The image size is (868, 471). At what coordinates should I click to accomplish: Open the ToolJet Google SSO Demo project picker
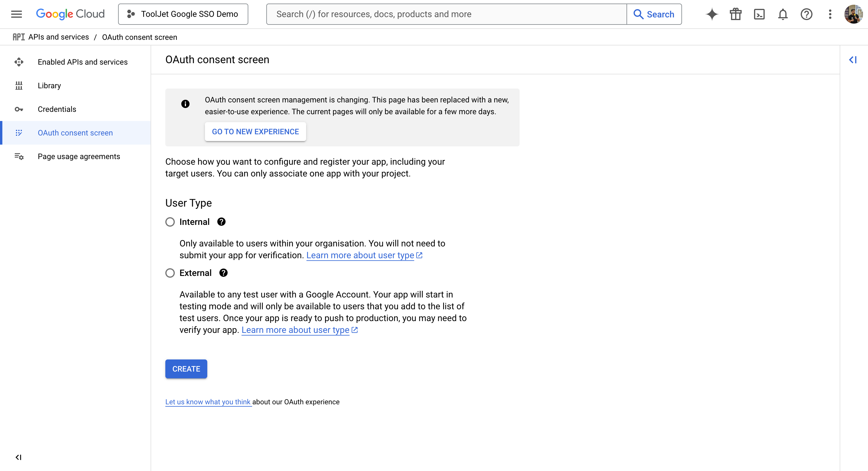183,14
